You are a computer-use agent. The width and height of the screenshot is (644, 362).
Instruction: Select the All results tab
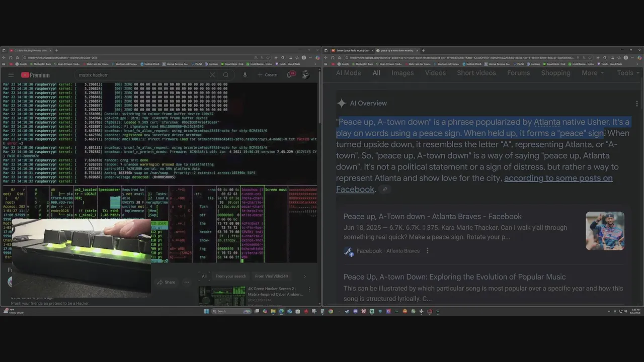[376, 73]
